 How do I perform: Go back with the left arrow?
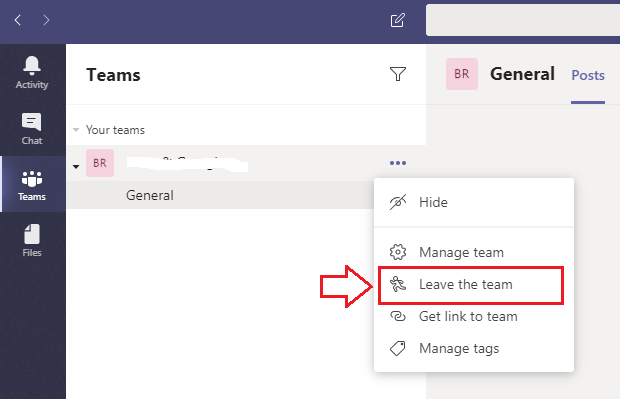(x=18, y=20)
